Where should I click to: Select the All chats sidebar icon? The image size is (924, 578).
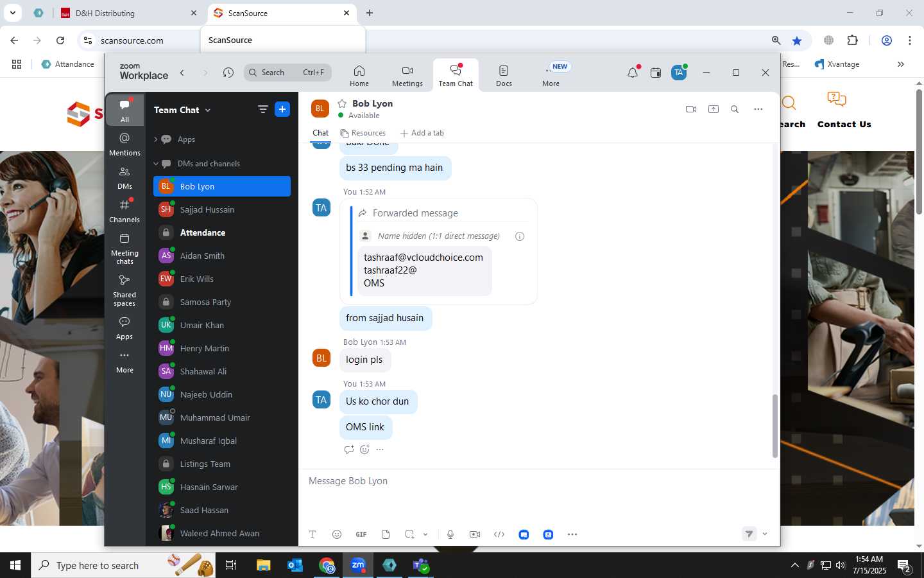(x=124, y=110)
